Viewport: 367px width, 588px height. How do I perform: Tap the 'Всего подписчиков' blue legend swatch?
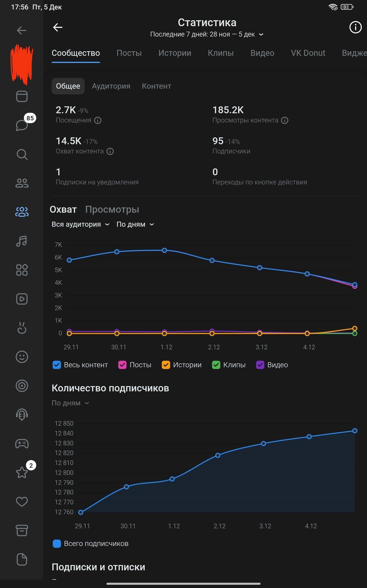click(57, 543)
